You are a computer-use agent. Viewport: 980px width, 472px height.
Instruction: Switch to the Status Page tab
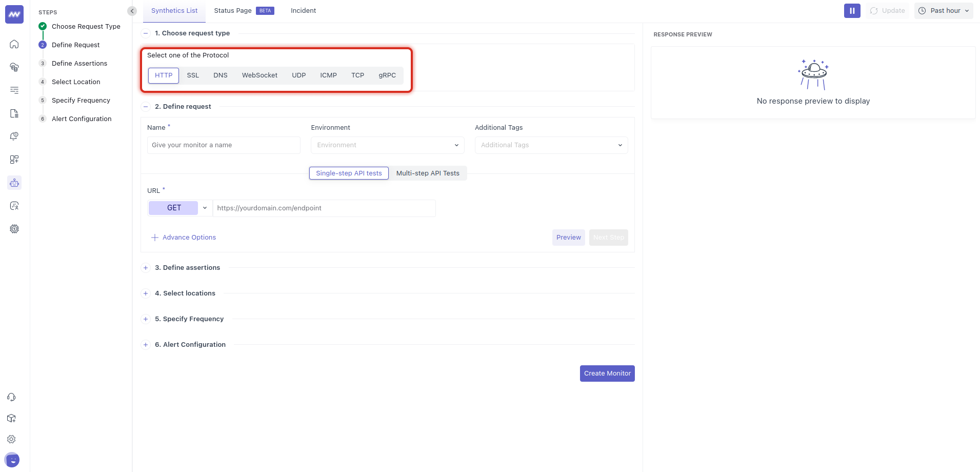point(232,10)
